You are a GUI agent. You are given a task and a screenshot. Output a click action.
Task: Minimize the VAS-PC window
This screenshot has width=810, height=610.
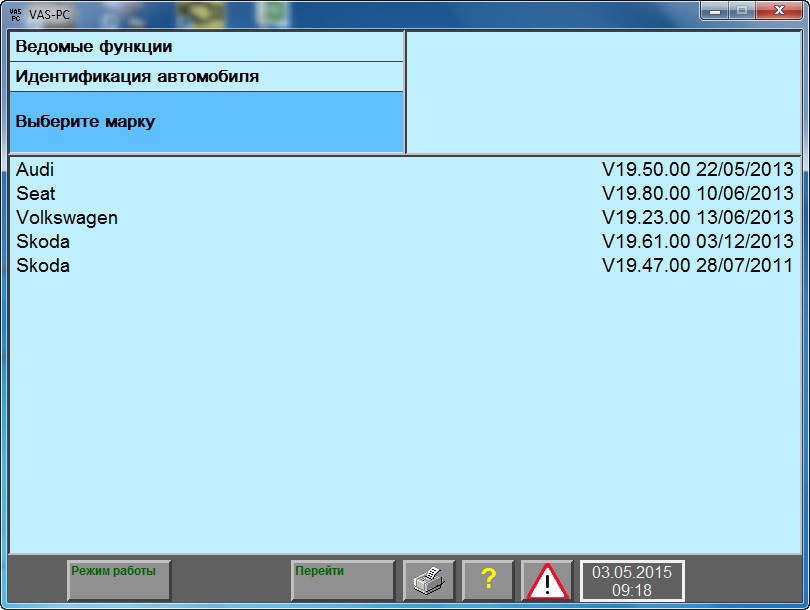714,10
